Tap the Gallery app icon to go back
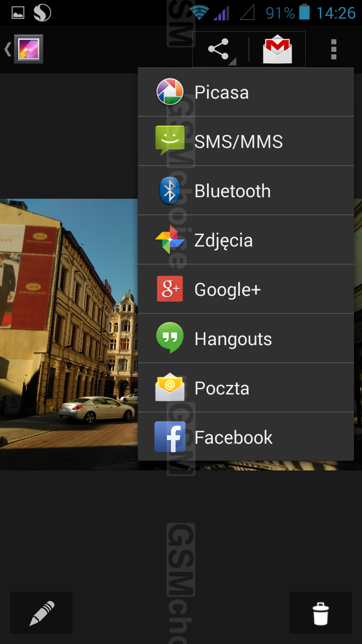 click(x=29, y=49)
